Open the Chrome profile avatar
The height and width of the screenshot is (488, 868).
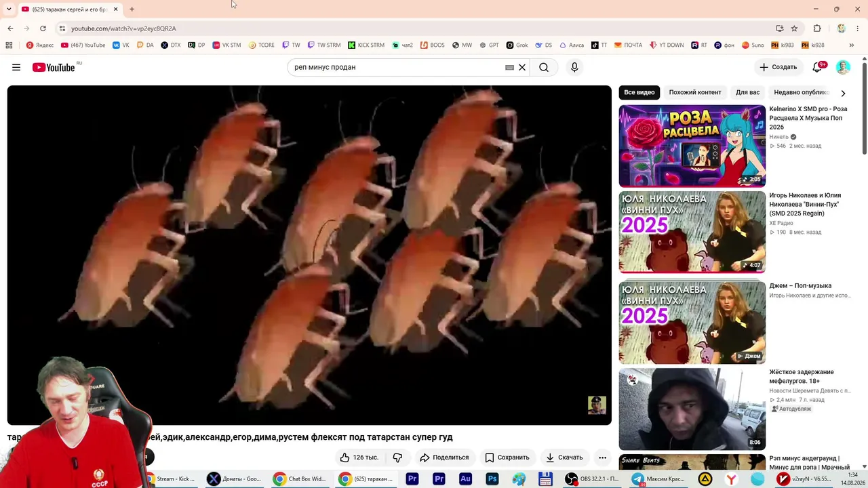coord(842,28)
